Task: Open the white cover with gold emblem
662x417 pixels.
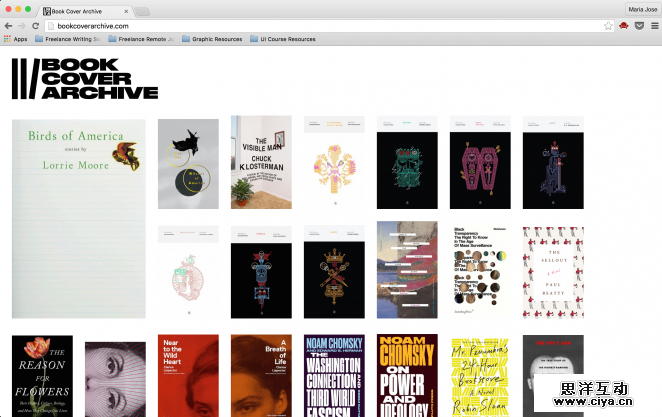Action: point(334,162)
